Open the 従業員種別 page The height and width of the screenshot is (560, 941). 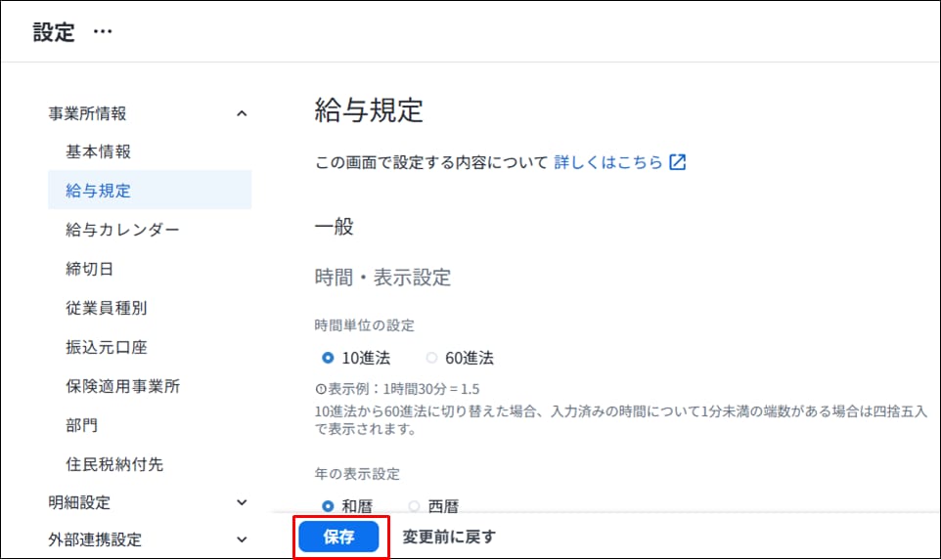pos(106,308)
